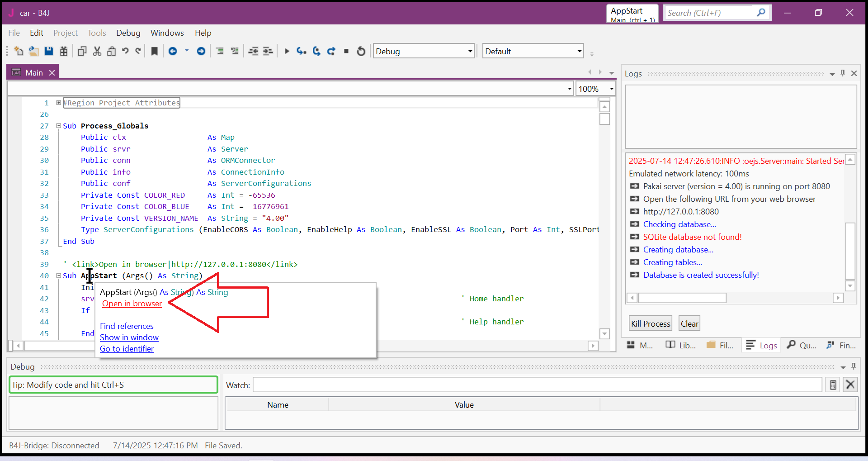Open the 100% zoom level dropdown
This screenshot has width=868, height=461.
point(611,89)
